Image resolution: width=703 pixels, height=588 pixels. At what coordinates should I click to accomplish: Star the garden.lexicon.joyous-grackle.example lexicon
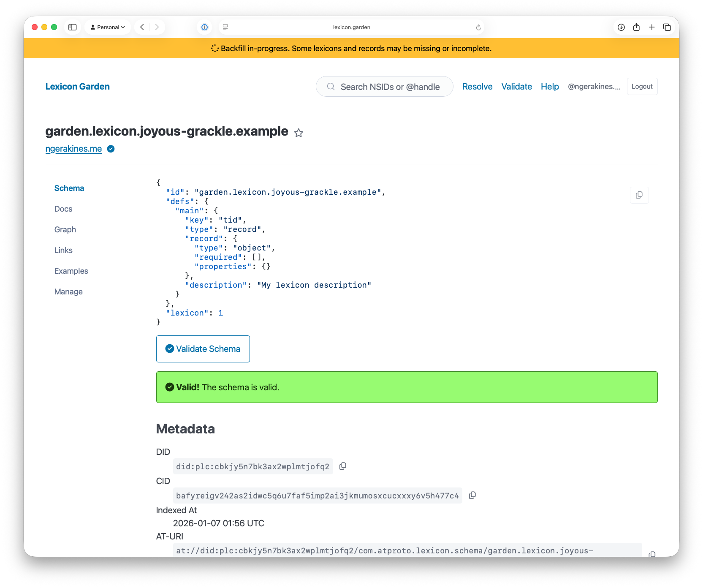tap(299, 133)
